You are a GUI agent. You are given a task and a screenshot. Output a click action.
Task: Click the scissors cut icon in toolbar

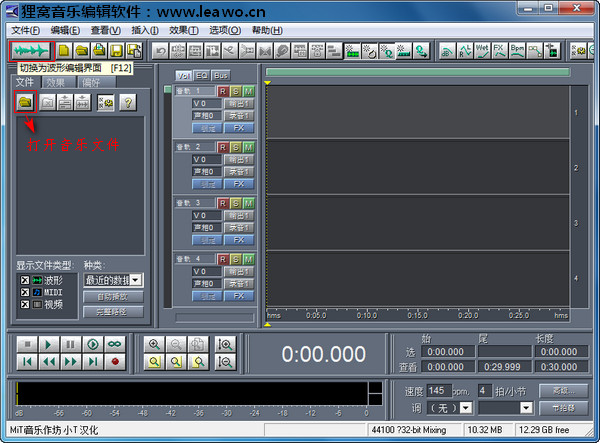(230, 51)
